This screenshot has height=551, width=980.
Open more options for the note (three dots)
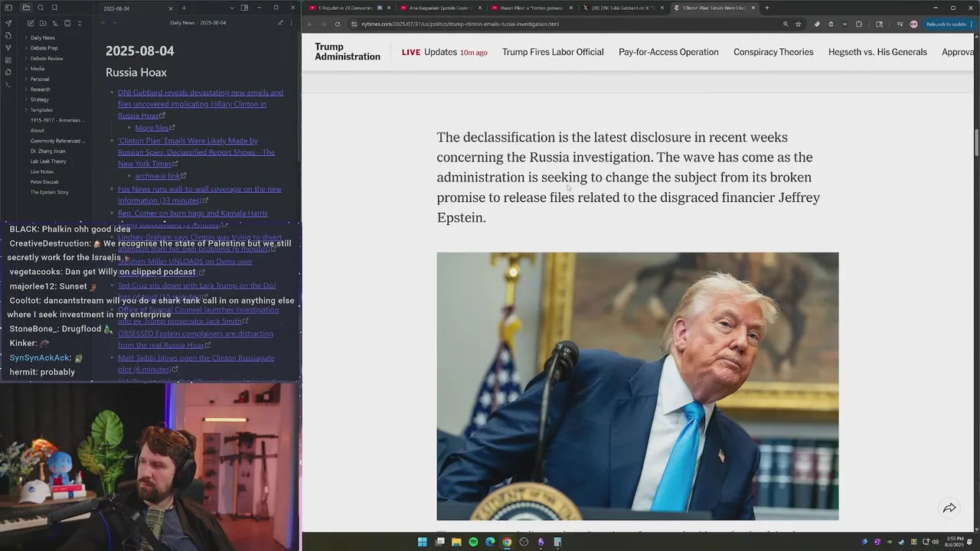292,23
